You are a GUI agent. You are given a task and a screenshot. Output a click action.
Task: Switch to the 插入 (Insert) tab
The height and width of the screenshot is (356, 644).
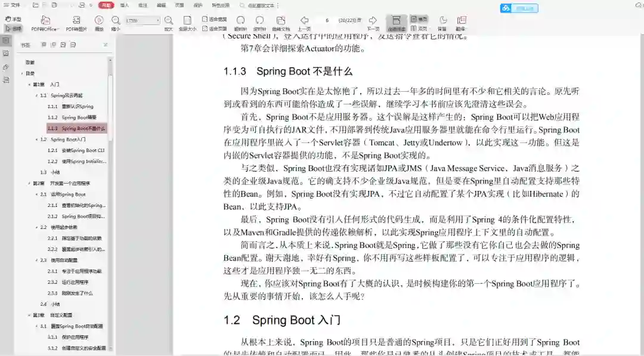125,5
